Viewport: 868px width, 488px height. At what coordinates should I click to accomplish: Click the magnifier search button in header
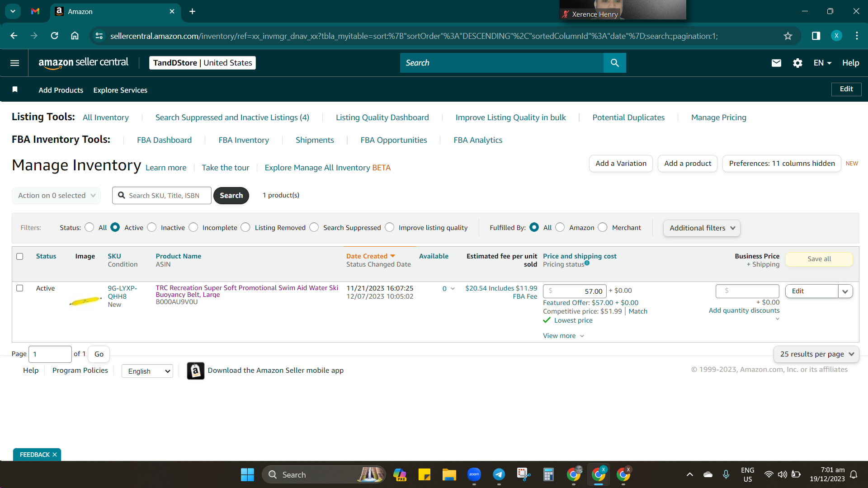tap(615, 63)
